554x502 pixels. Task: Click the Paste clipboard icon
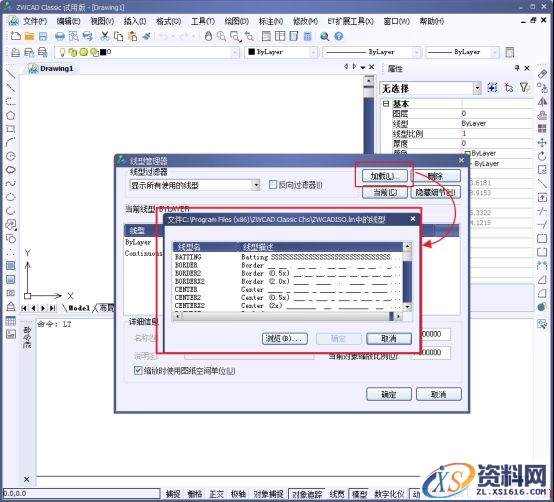[132, 36]
